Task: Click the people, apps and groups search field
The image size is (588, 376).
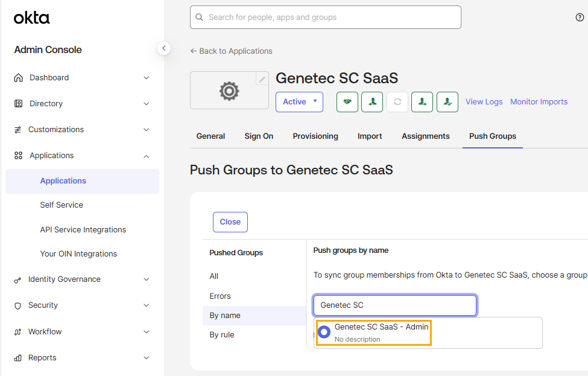Action: 326,18
